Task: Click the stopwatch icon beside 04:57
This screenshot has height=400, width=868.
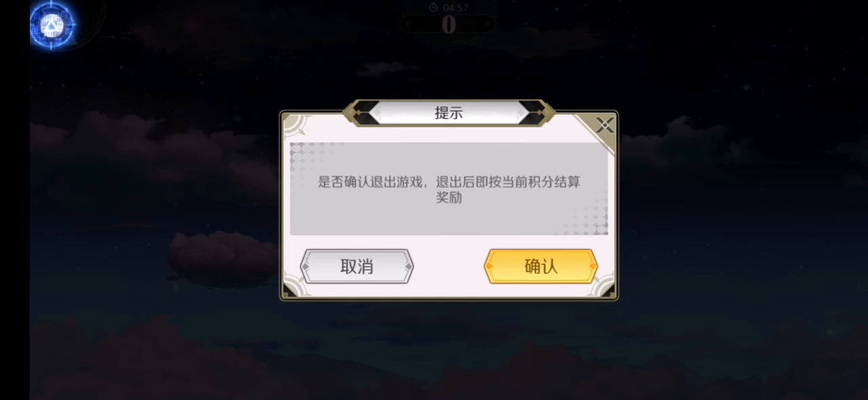Action: (433, 7)
